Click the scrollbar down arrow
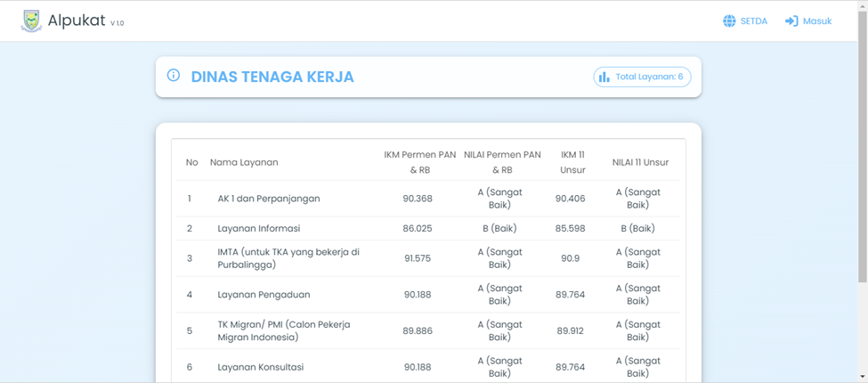The width and height of the screenshot is (868, 383). point(862,377)
